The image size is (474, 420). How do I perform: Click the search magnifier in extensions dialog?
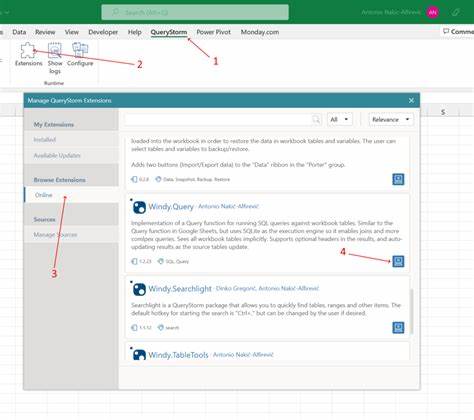316,119
